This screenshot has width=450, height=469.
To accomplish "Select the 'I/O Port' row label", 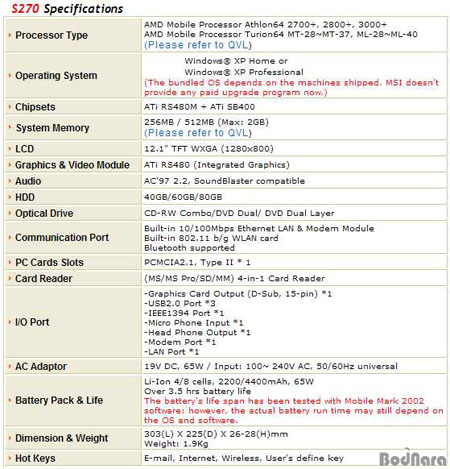I will [32, 322].
